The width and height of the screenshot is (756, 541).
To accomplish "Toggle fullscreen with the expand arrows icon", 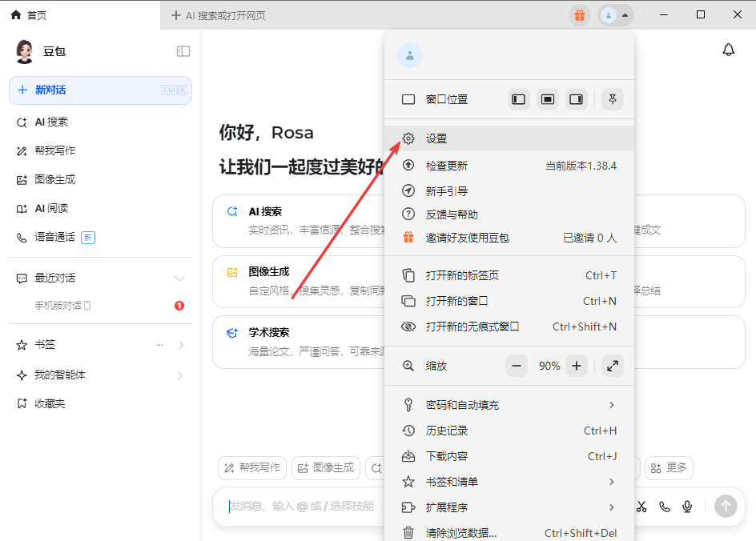I will pos(613,366).
